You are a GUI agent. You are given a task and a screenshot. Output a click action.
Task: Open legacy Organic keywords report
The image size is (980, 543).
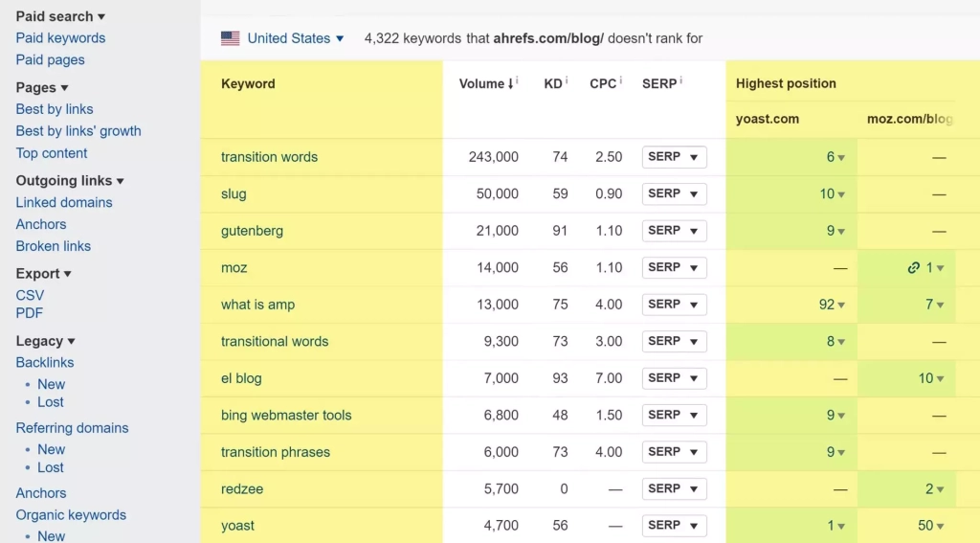tap(71, 515)
